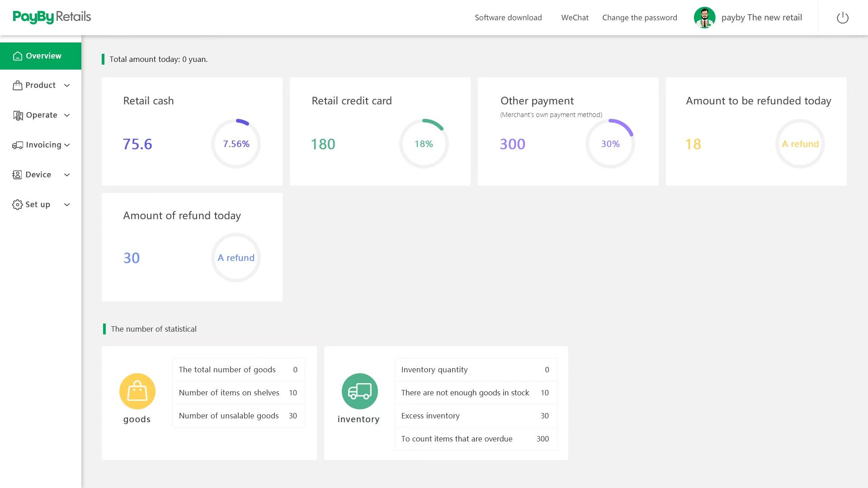The width and height of the screenshot is (868, 488).
Task: Click the Product bag icon in sidebar
Action: (18, 85)
